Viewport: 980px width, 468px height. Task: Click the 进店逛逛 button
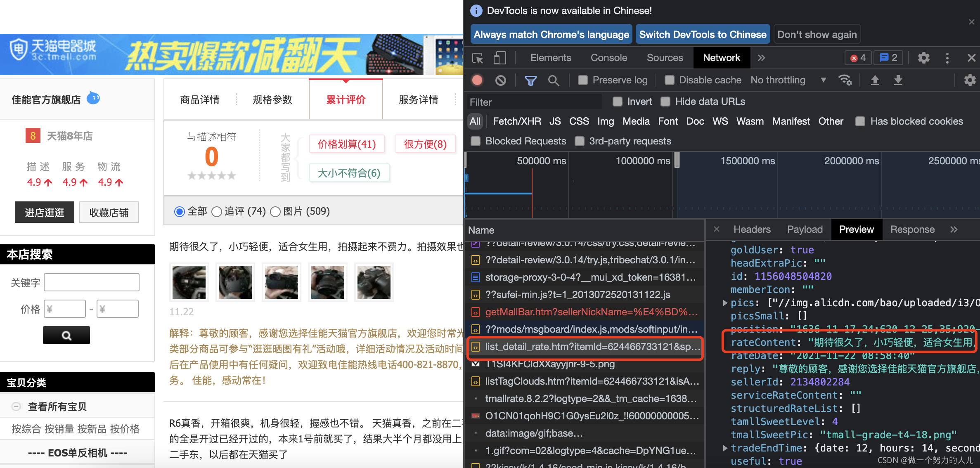45,213
